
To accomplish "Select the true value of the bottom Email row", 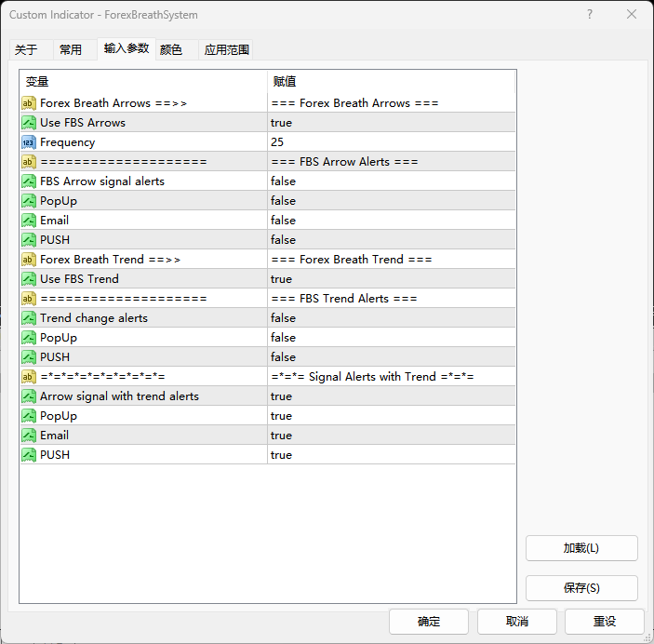I will point(392,436).
